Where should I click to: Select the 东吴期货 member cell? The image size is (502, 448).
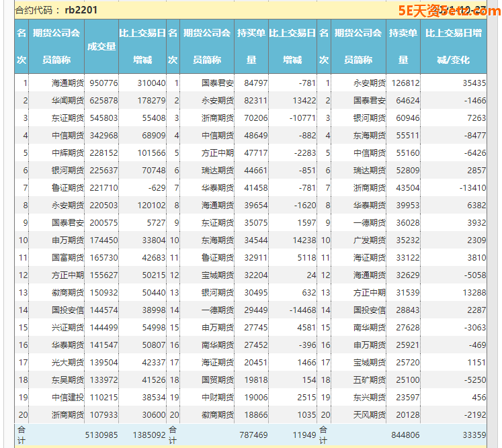(x=67, y=379)
